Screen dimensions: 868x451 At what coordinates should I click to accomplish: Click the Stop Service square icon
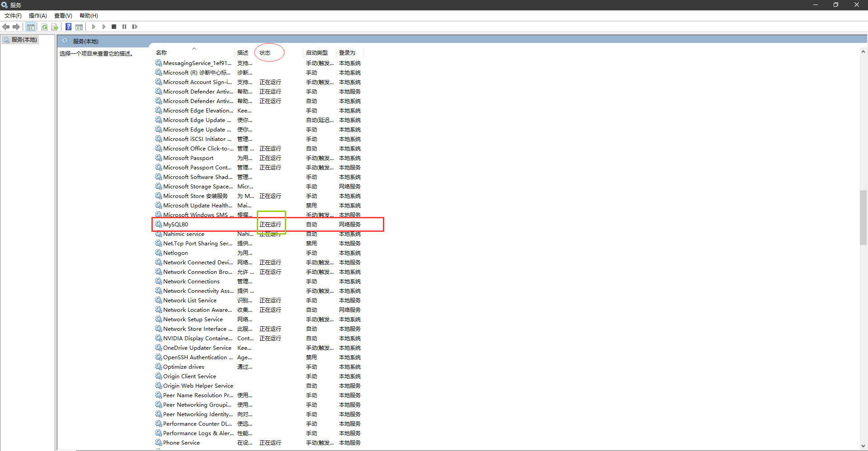point(114,27)
